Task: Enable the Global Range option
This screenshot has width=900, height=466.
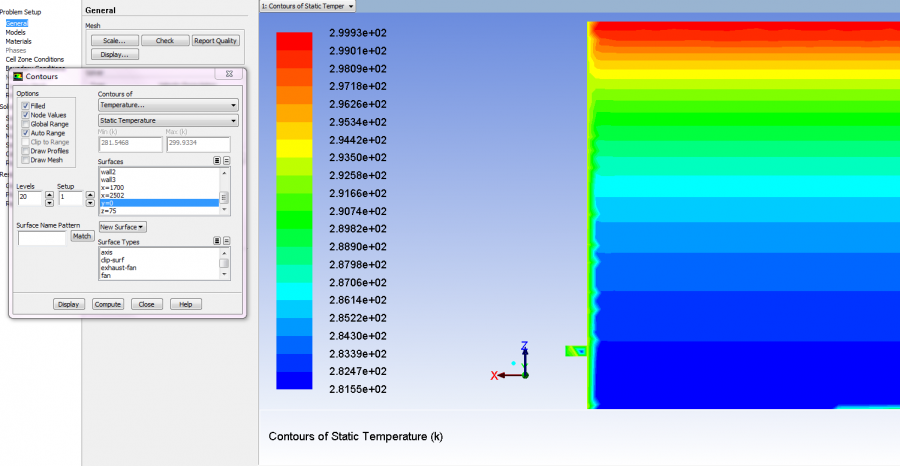Action: [25, 123]
